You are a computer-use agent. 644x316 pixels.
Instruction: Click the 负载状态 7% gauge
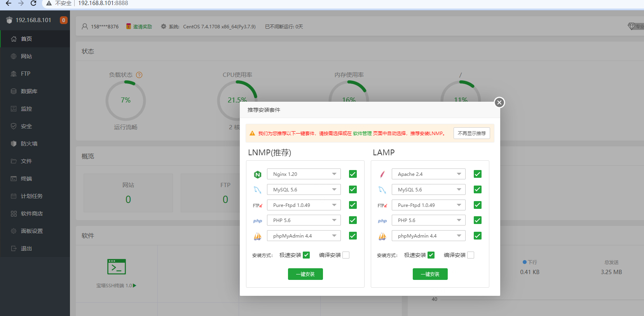pos(126,101)
